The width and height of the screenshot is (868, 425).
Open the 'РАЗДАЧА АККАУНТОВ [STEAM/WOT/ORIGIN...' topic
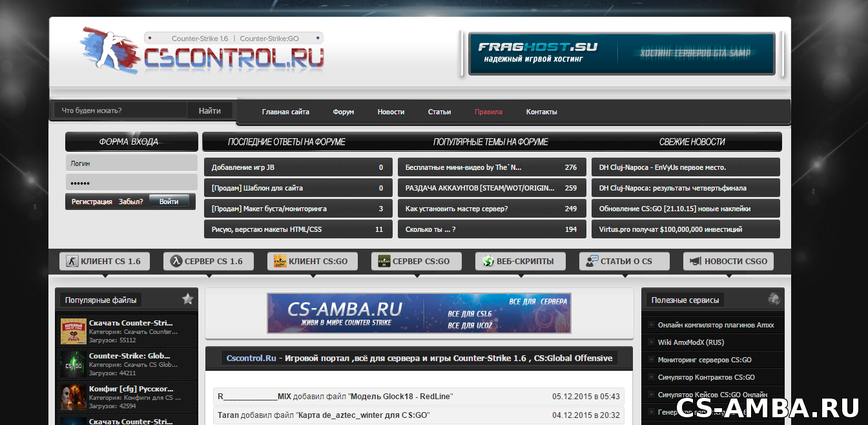(480, 188)
